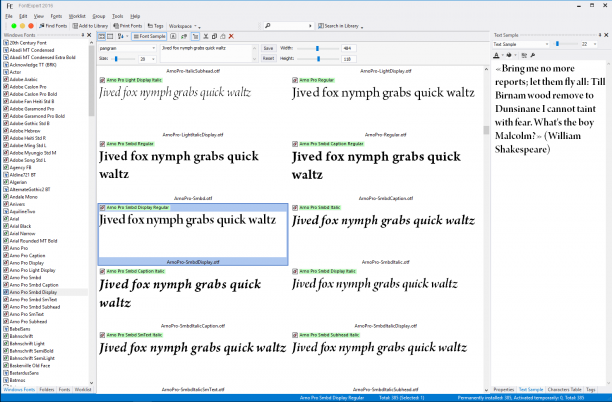Switch to the Folders tab
The image size is (612, 402).
pos(46,390)
